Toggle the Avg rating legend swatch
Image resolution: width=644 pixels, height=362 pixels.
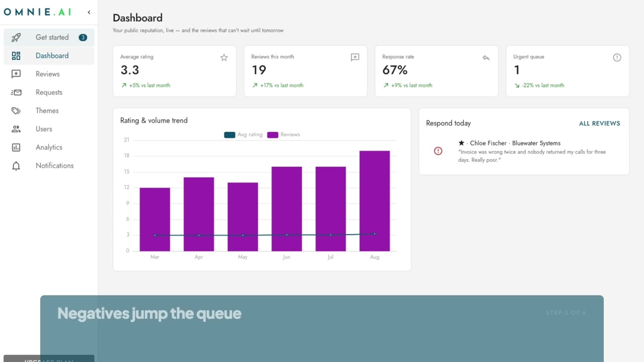tap(229, 135)
